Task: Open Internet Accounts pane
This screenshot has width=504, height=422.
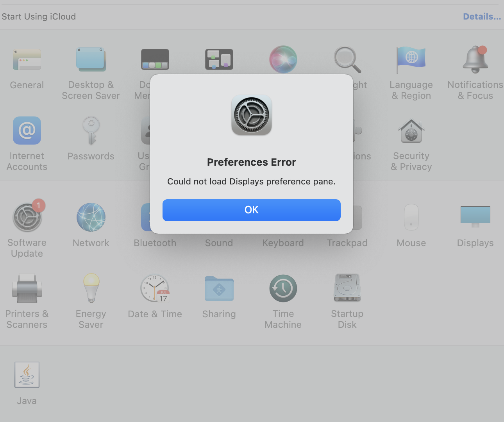Action: (27, 131)
